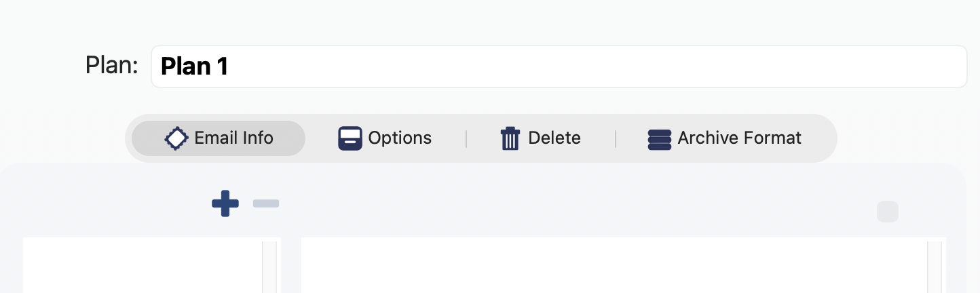Image resolution: width=980 pixels, height=293 pixels.
Task: Click the Options panel icon
Action: (x=350, y=138)
